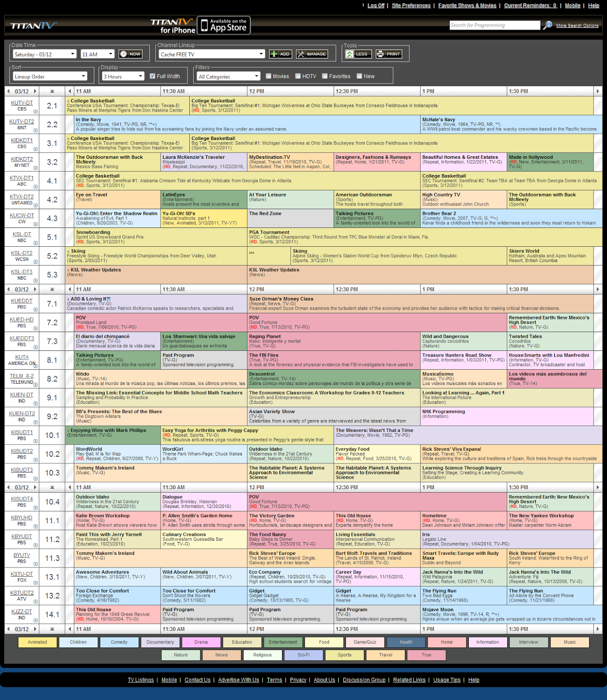Viewport: 607px width, 700px height.
Task: Open the KUTA America One channel arrow icon
Action: pyautogui.click(x=35, y=366)
